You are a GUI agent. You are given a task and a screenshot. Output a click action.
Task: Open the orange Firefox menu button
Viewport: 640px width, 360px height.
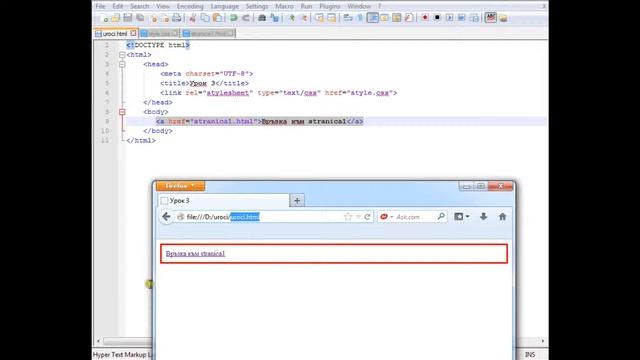(180, 186)
